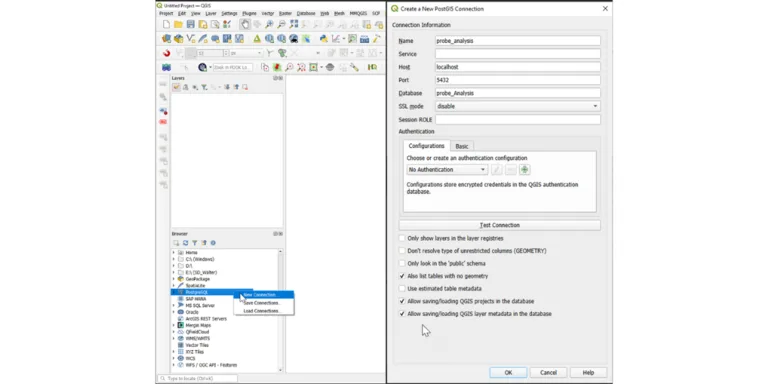Enable Only show layers in layer registries
The image size is (768, 384).
(402, 238)
